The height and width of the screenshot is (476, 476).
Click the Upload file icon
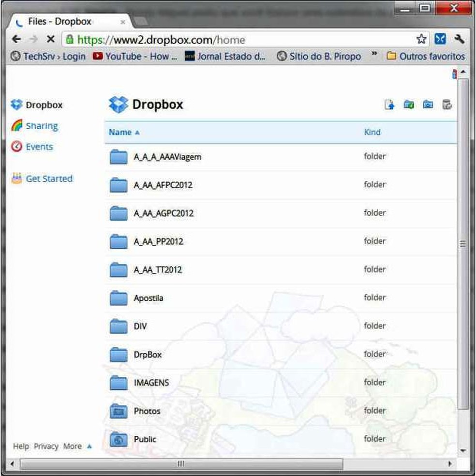[x=390, y=104]
